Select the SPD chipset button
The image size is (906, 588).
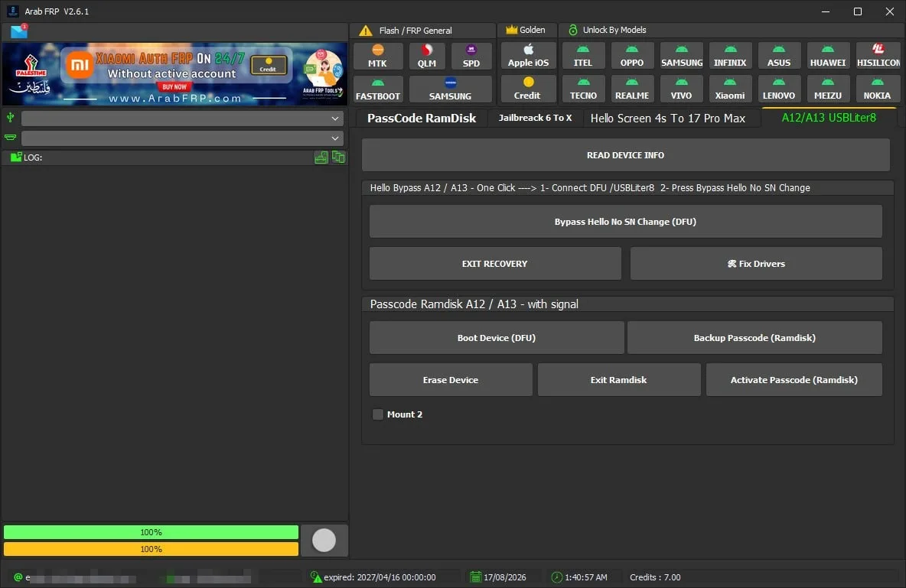tap(471, 56)
